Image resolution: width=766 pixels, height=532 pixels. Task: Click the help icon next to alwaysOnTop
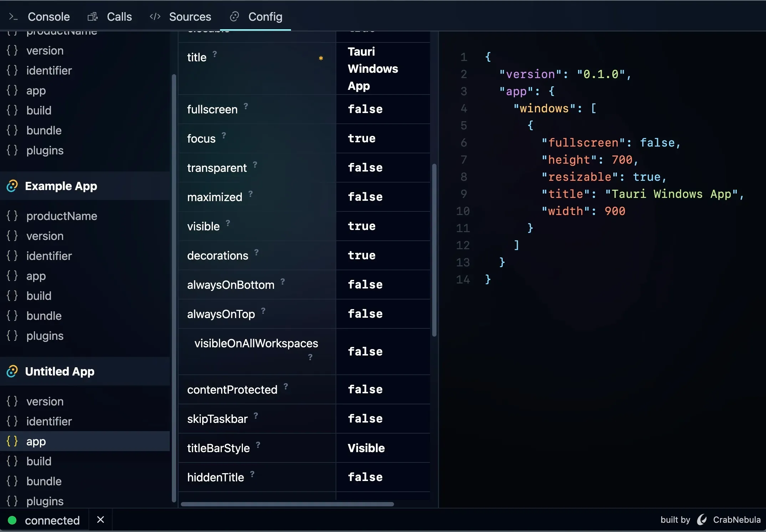(263, 311)
